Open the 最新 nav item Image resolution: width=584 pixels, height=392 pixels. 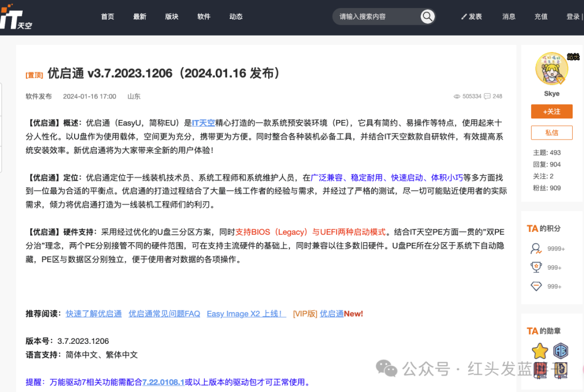140,17
